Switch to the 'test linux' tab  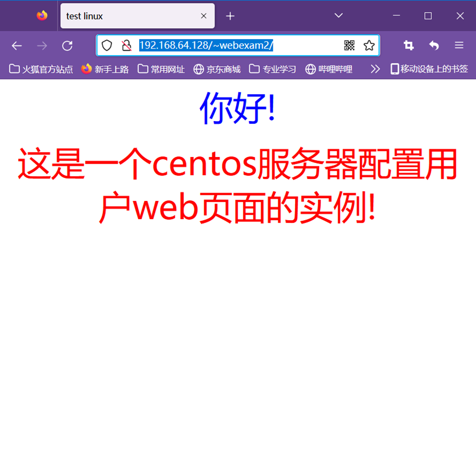point(137,16)
